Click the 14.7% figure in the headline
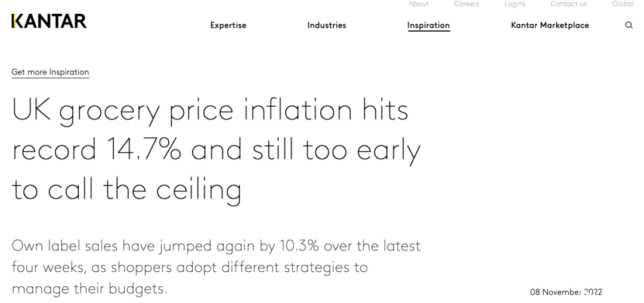644x303 pixels. point(144,150)
